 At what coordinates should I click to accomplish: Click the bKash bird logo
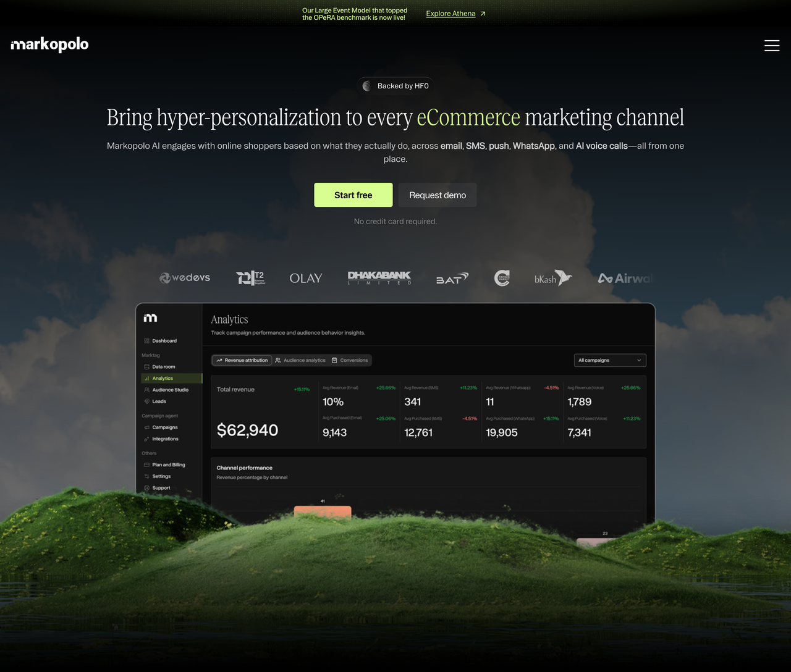click(553, 279)
